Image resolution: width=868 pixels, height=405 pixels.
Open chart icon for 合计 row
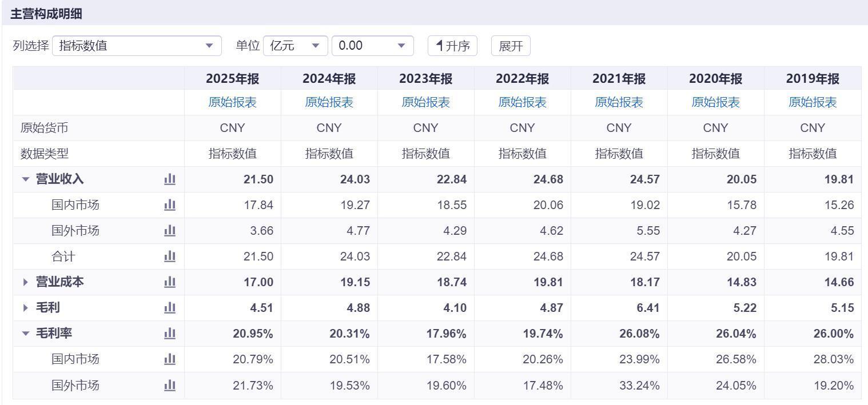tap(170, 256)
